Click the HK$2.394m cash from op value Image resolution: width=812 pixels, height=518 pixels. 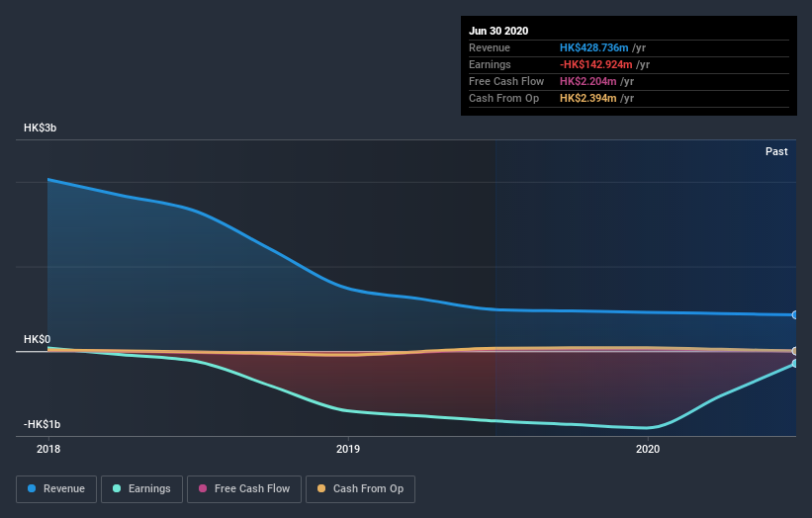588,98
